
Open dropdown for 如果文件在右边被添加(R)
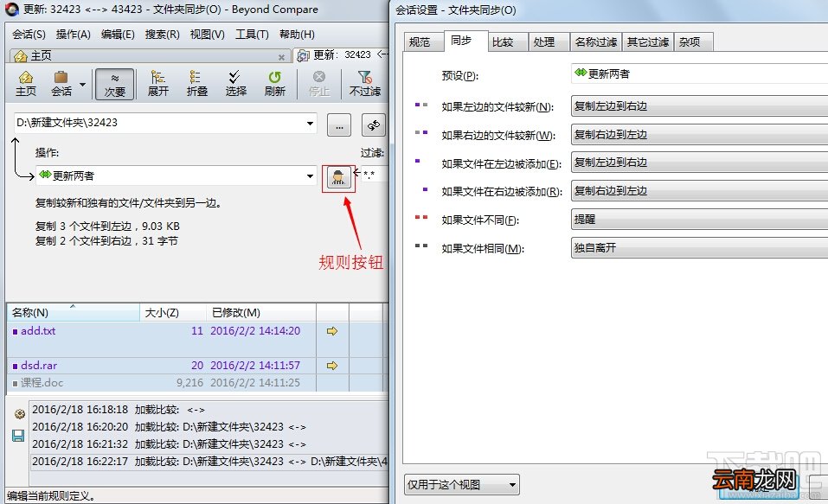(x=699, y=191)
